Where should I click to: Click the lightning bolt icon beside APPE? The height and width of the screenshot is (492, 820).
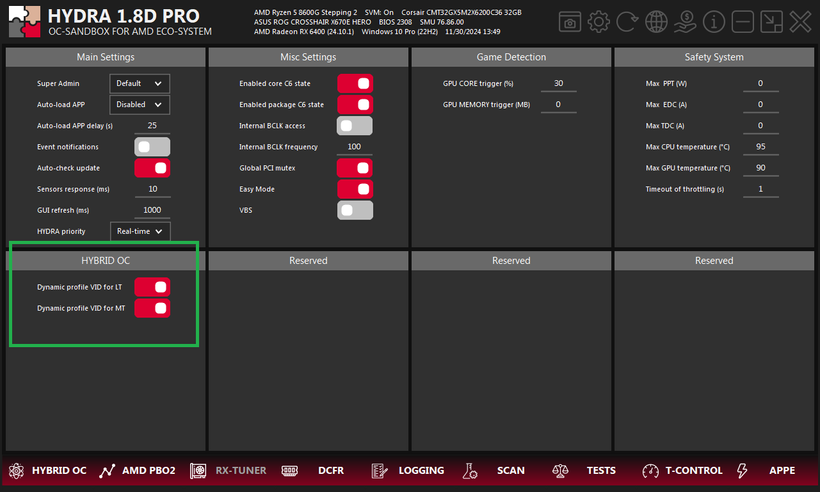[x=742, y=471]
